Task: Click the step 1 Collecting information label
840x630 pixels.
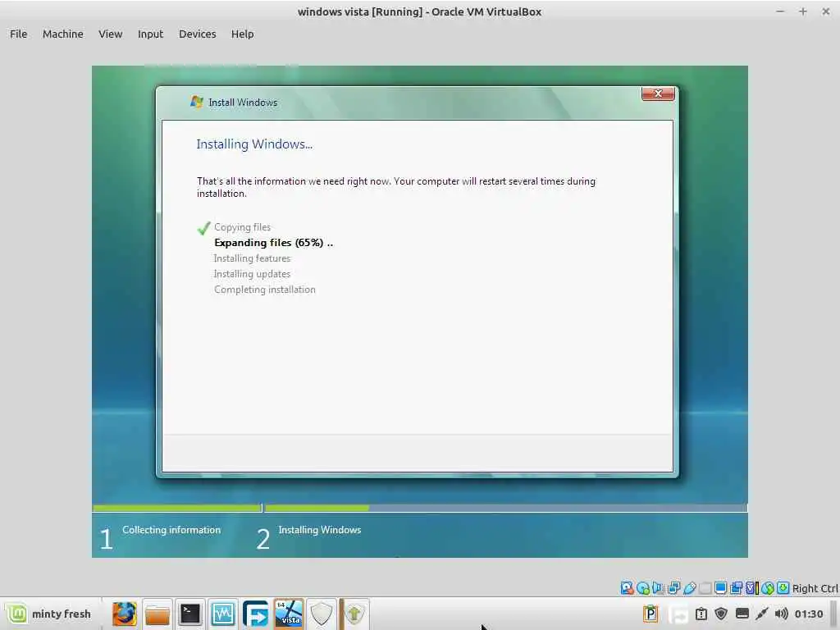Action: (x=171, y=530)
